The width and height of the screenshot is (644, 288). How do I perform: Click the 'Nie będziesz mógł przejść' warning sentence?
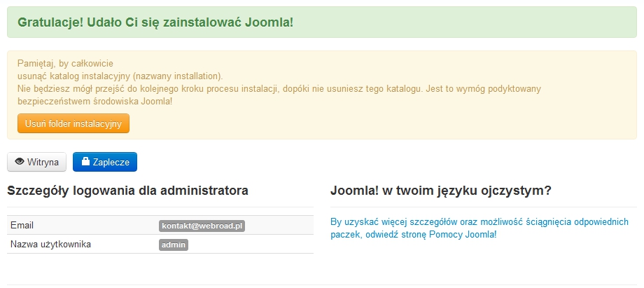click(280, 89)
